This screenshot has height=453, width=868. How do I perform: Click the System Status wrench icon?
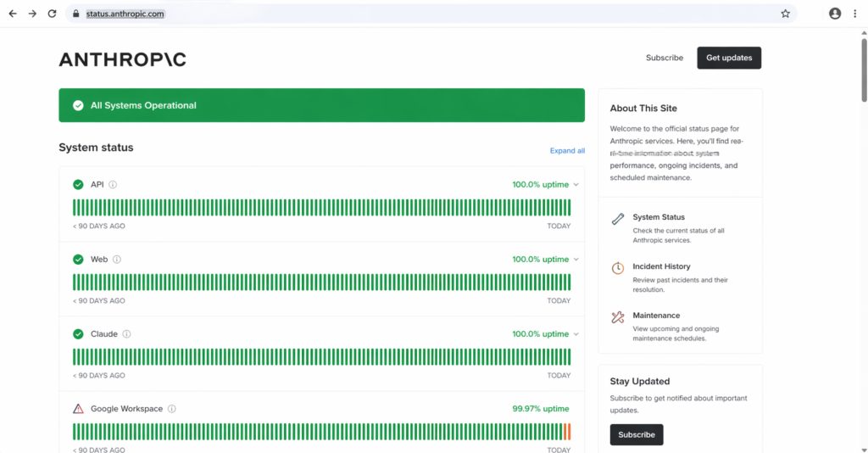(x=618, y=219)
